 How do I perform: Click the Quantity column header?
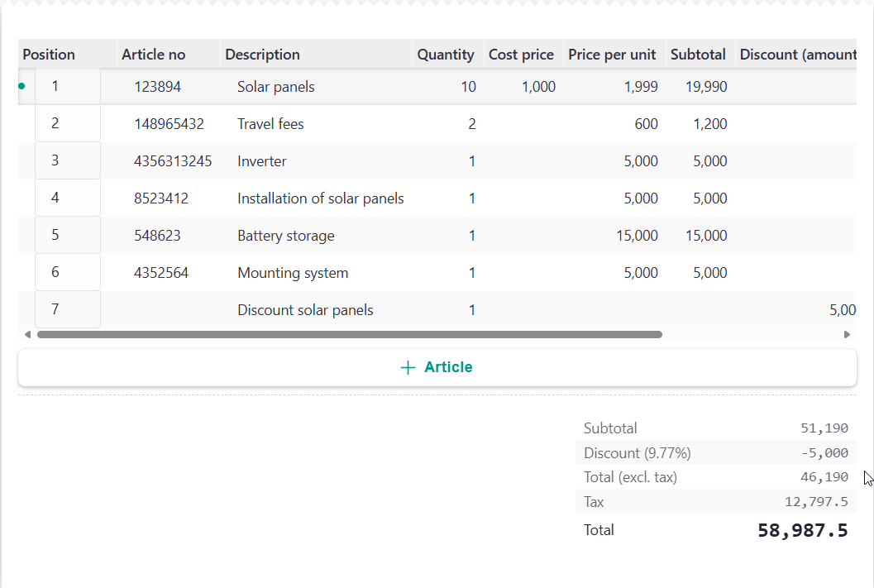pyautogui.click(x=446, y=55)
